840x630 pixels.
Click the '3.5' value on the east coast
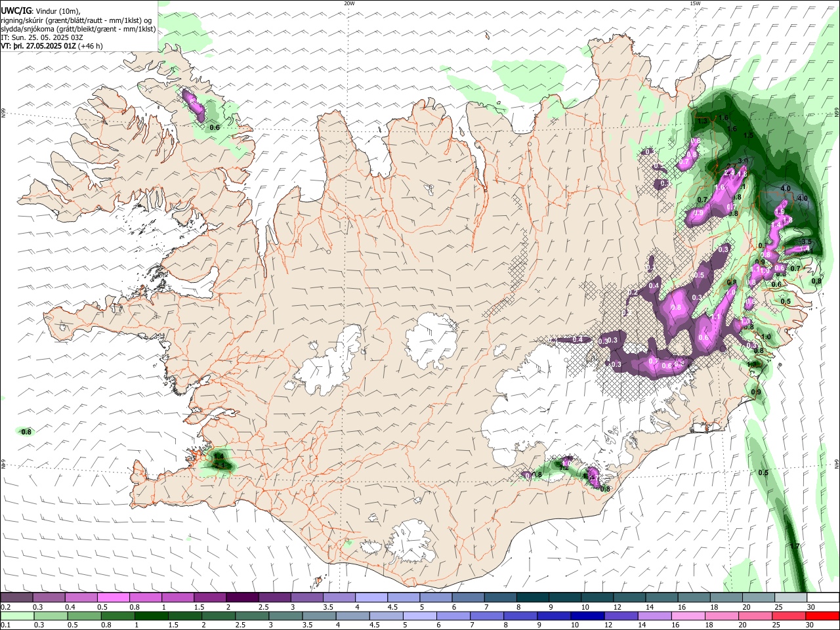click(807, 241)
